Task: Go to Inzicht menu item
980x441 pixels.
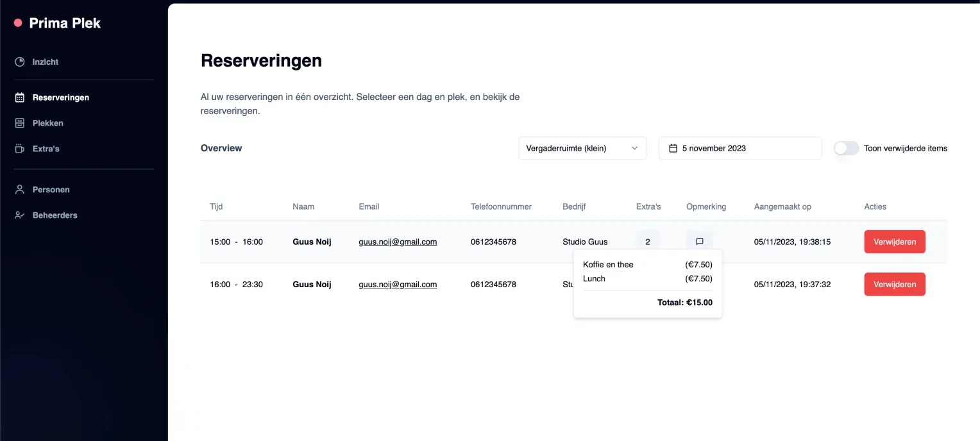Action: [46, 62]
